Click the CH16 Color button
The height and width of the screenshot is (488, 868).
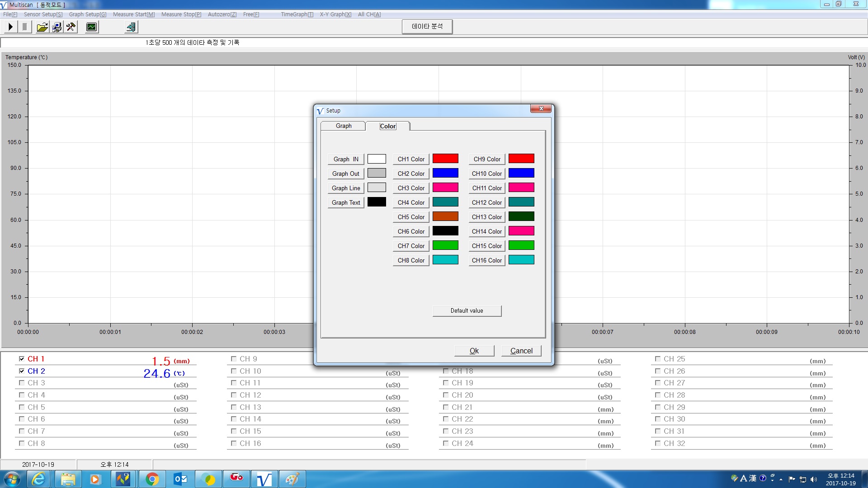click(x=487, y=260)
